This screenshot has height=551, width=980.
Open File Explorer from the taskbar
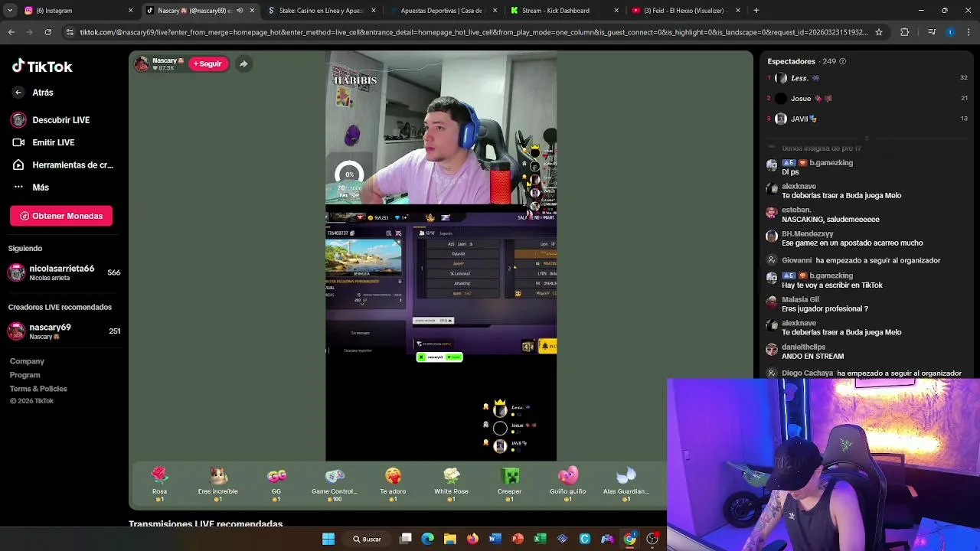tap(450, 540)
